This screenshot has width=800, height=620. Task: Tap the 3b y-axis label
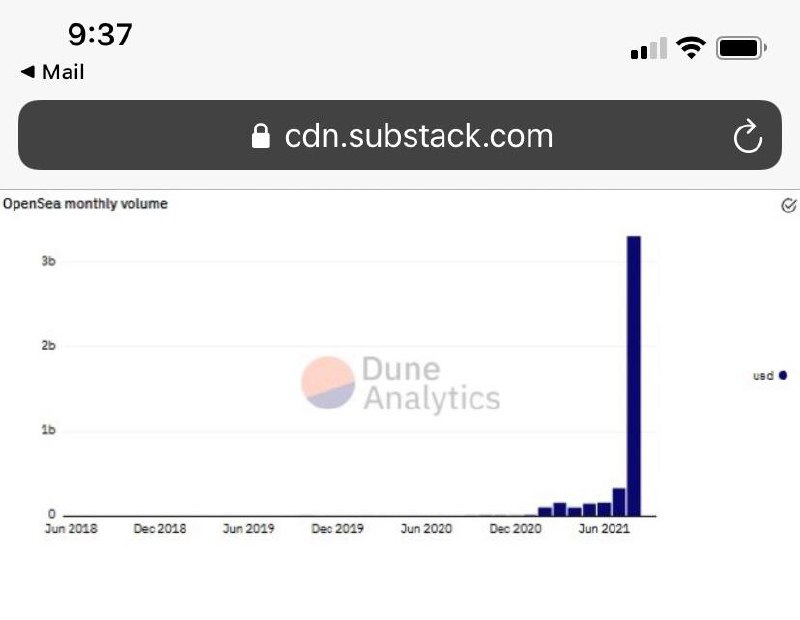click(48, 261)
